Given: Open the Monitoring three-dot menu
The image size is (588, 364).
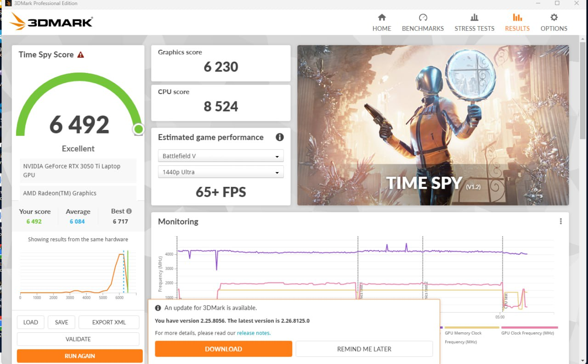Looking at the screenshot, I should coord(560,221).
